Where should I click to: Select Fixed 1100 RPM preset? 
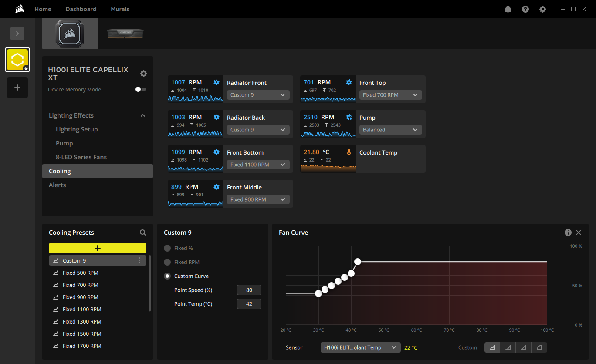(98, 309)
